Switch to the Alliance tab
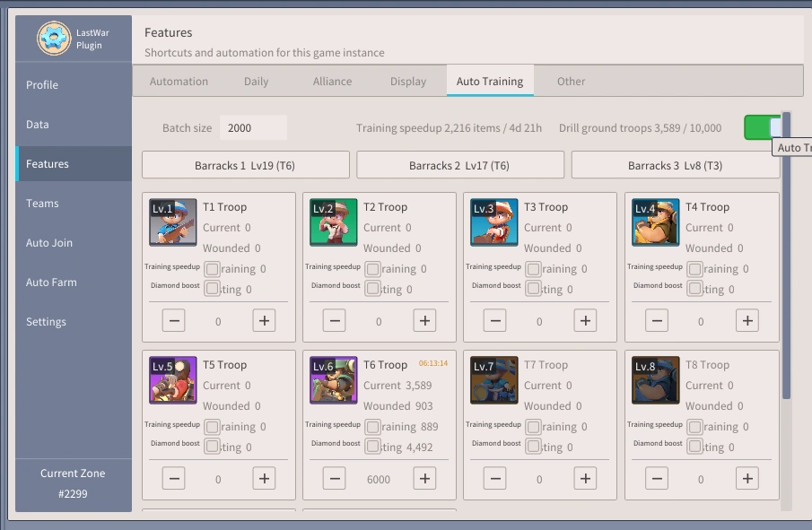 pos(332,82)
